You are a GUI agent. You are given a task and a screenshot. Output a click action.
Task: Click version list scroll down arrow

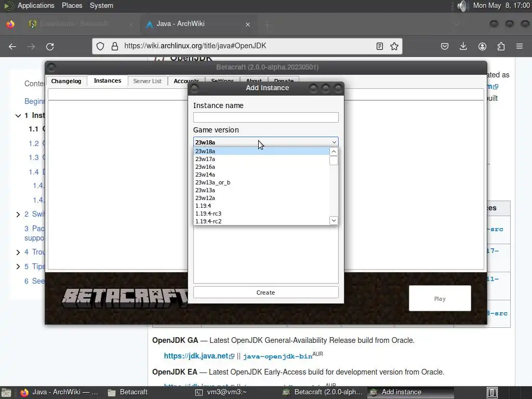[x=334, y=220]
